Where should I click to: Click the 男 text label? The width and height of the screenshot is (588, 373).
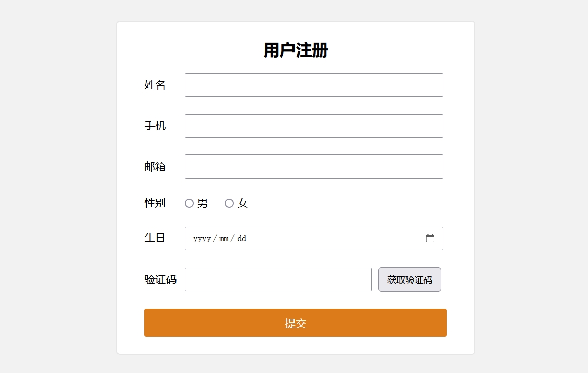point(202,203)
